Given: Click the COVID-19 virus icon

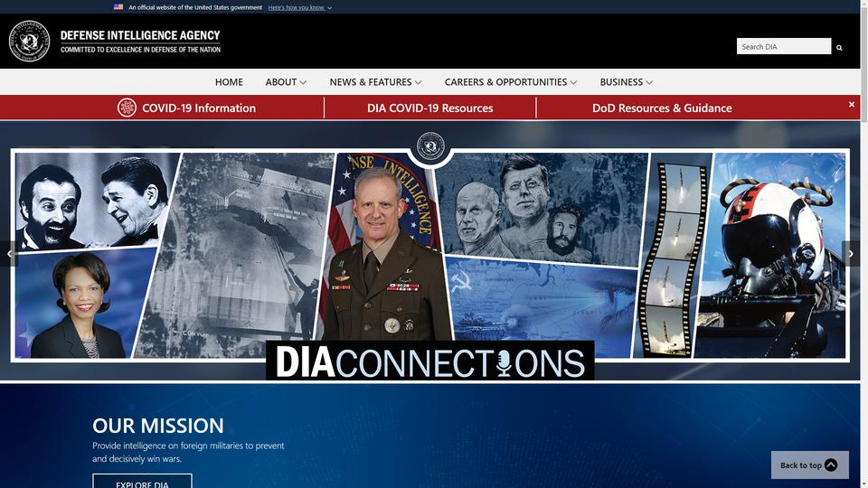Looking at the screenshot, I should click(127, 108).
